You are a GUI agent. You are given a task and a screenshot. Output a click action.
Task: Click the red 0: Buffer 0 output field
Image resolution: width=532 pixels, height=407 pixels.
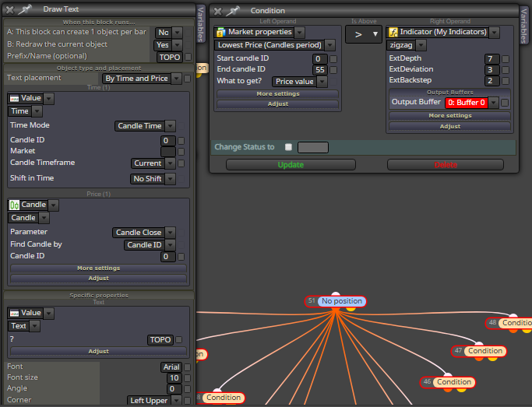(x=467, y=103)
